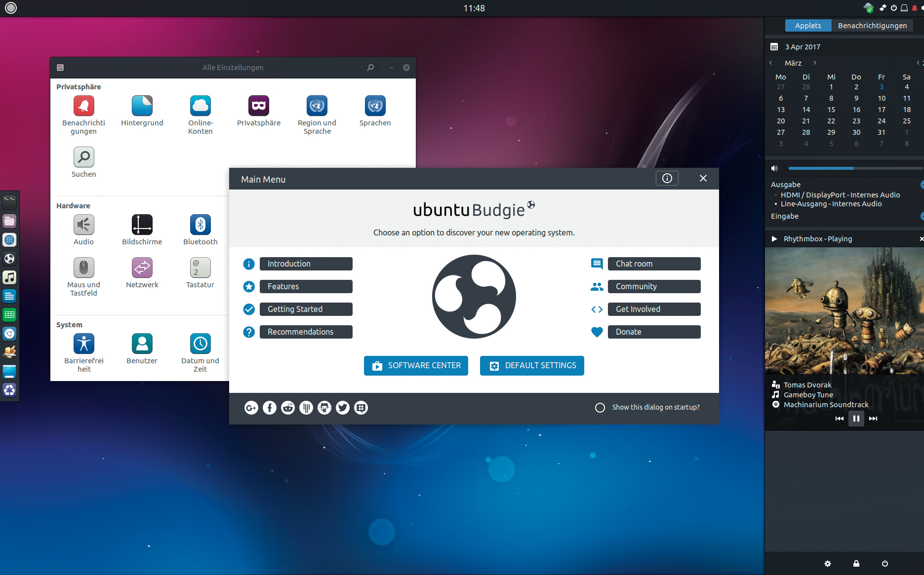Open the Facebook link in welcome footer

click(270, 408)
